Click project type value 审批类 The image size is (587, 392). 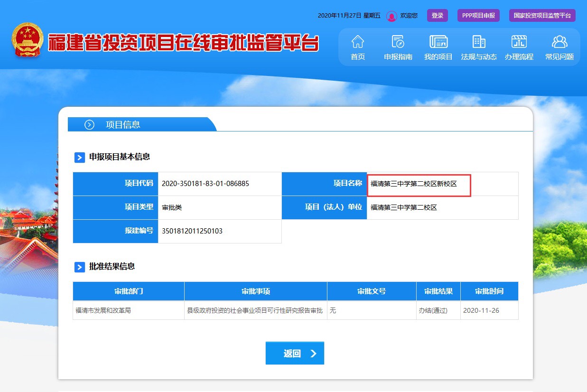(172, 207)
